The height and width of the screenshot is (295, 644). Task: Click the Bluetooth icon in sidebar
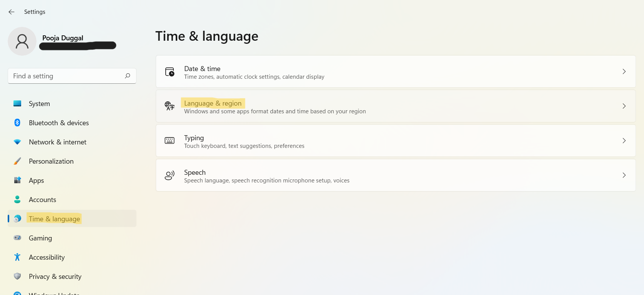point(17,123)
